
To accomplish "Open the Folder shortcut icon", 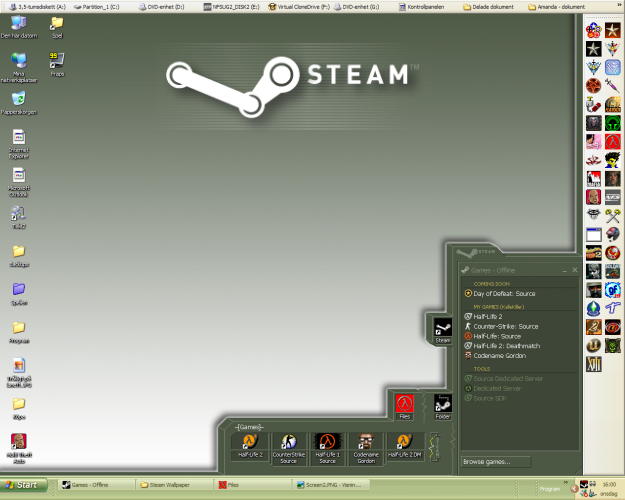I will point(442,402).
